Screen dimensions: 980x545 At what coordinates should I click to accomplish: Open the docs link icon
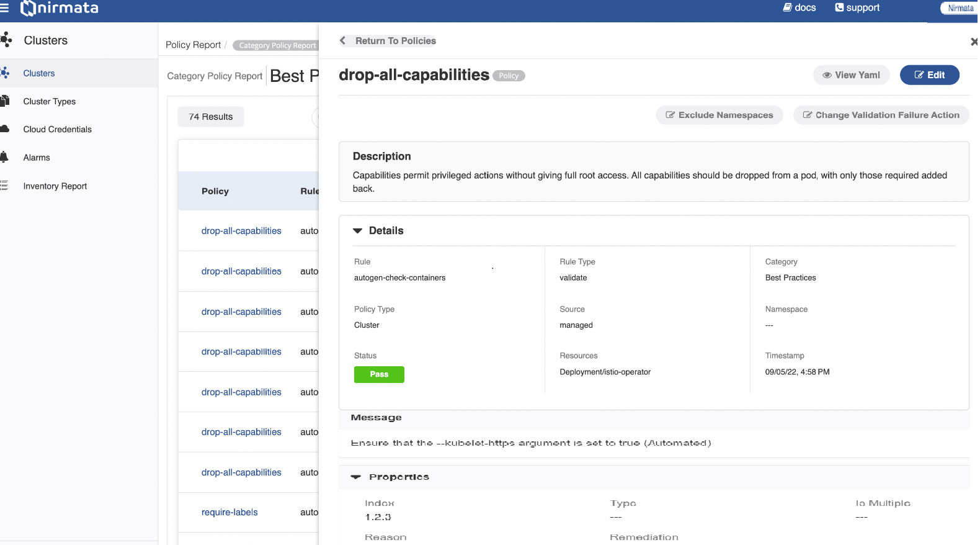[787, 7]
